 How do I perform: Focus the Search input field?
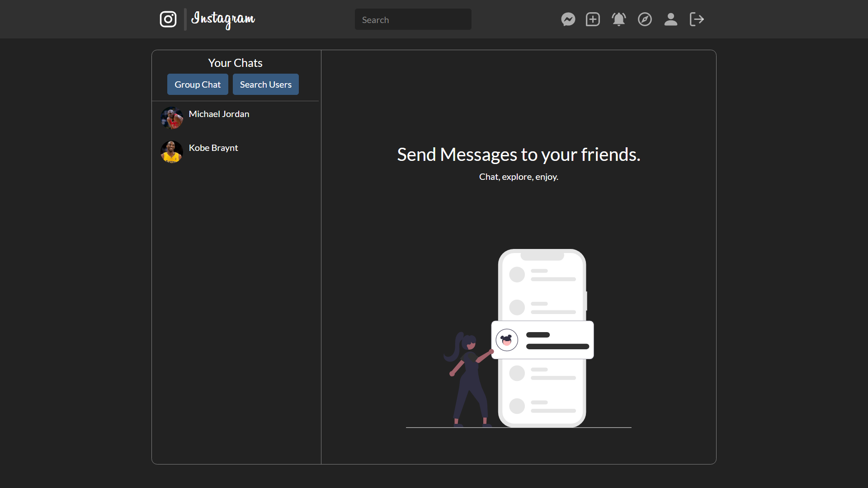[413, 19]
